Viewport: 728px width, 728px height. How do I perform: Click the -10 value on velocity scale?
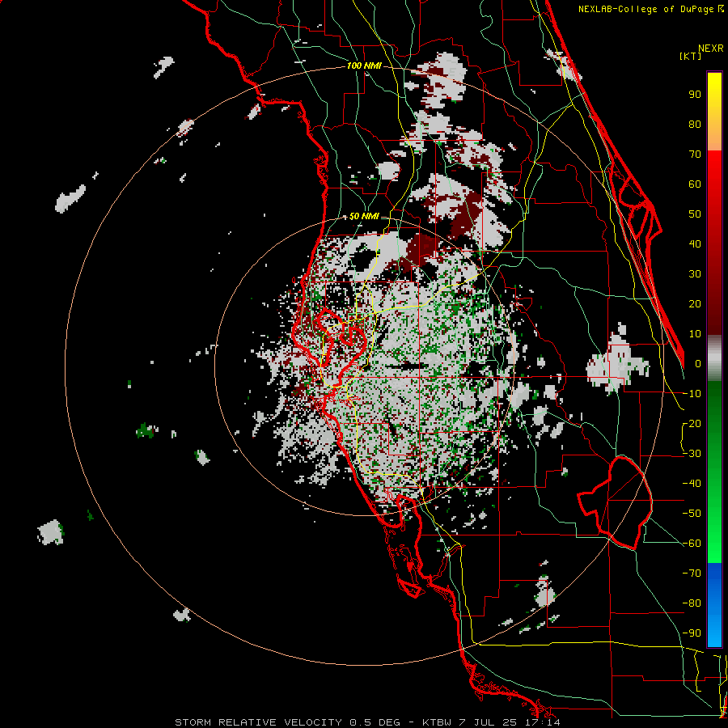692,394
